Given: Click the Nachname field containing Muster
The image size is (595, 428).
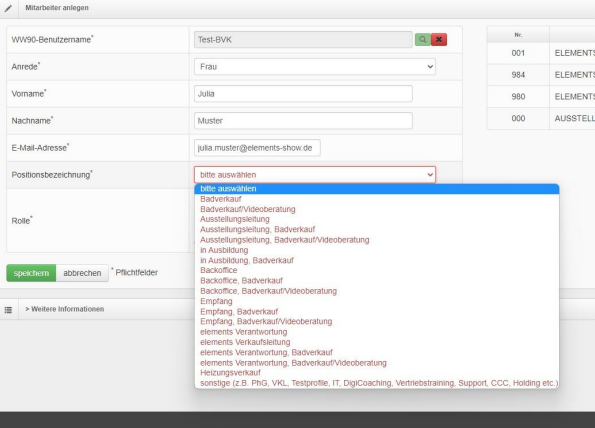Looking at the screenshot, I should pos(303,121).
